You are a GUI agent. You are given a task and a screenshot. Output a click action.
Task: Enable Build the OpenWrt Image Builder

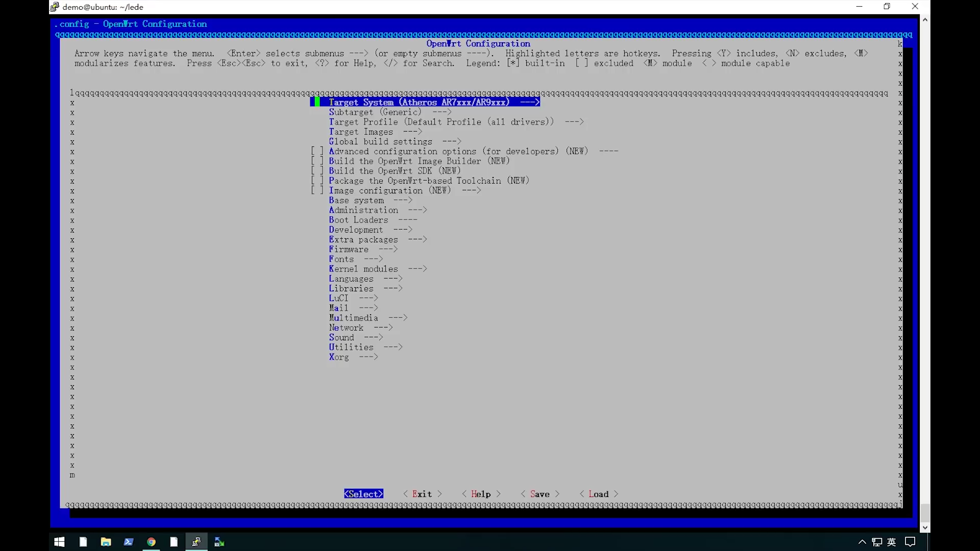pos(317,161)
